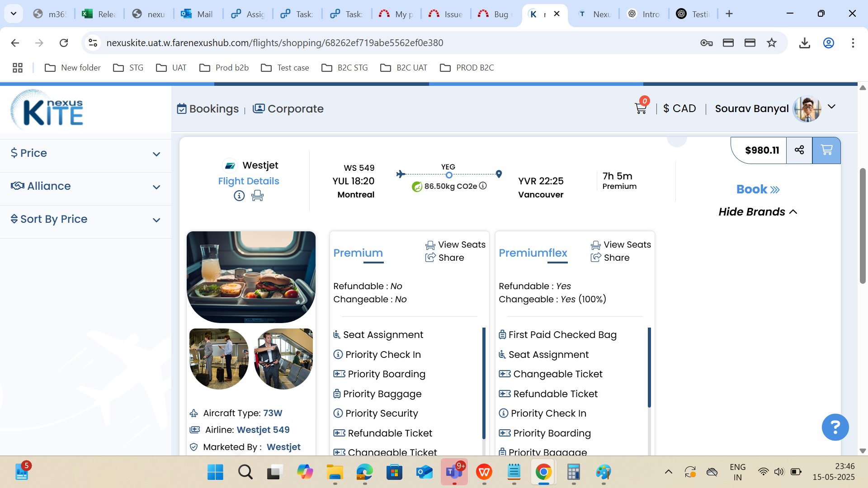Open the Flight Details link
The image size is (868, 488).
click(248, 181)
